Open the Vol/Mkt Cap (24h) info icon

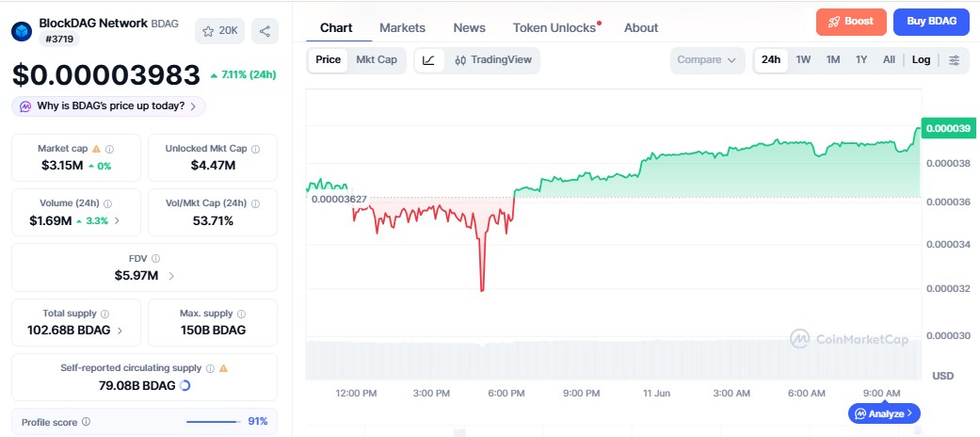point(256,203)
